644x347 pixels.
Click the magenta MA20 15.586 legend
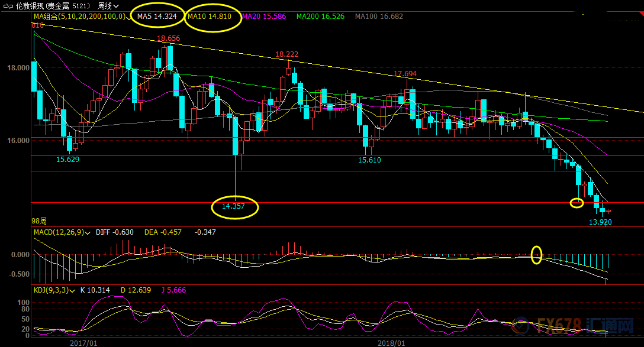click(x=264, y=17)
